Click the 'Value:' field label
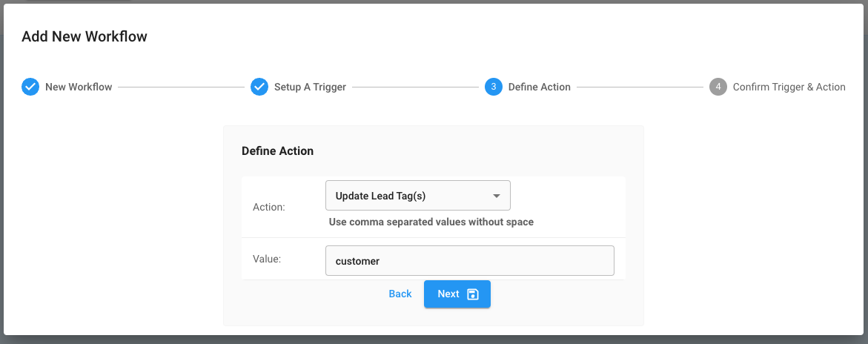The height and width of the screenshot is (344, 868). (267, 259)
